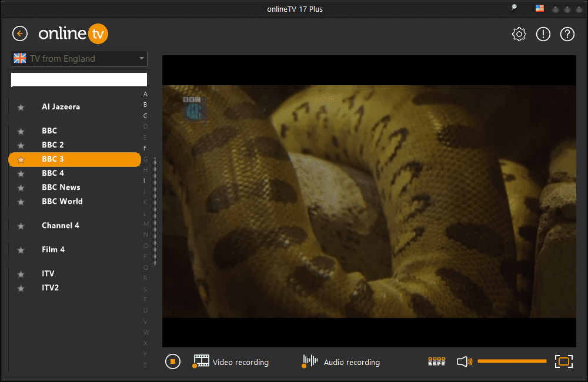Jump to letter F in index
Image resolution: width=588 pixels, height=382 pixels.
145,148
